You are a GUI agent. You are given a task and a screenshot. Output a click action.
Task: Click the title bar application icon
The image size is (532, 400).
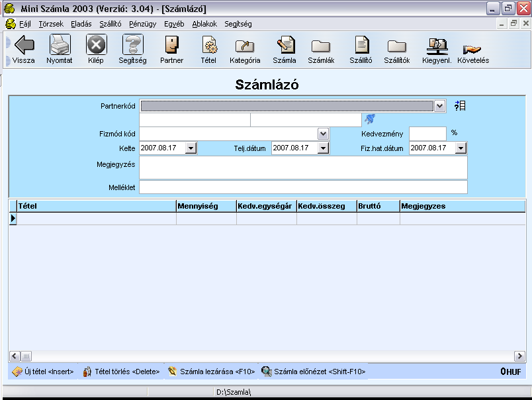tap(9, 9)
